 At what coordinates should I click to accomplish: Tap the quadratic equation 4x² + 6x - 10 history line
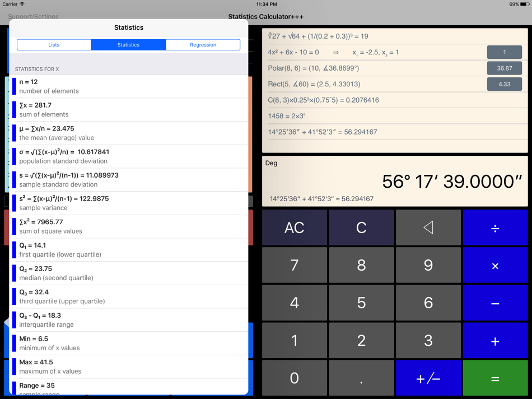(x=333, y=52)
